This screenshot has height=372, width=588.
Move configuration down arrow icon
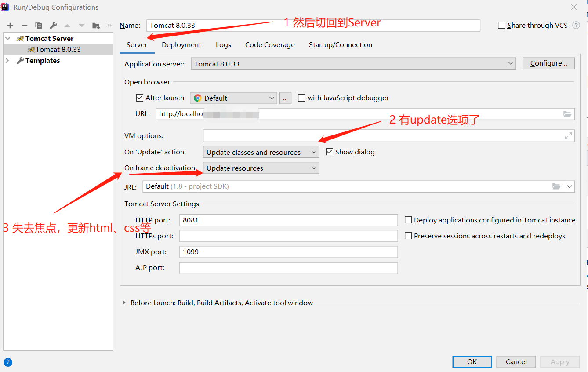click(x=82, y=26)
